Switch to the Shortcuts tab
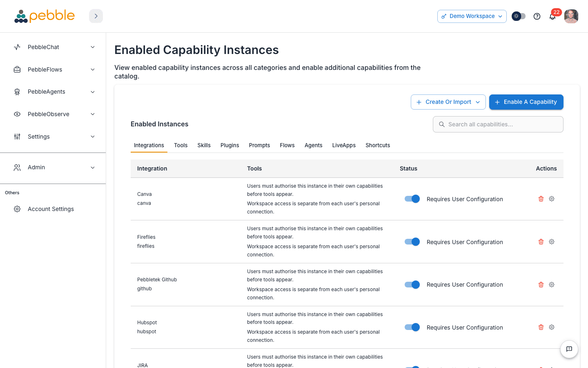 (x=378, y=145)
